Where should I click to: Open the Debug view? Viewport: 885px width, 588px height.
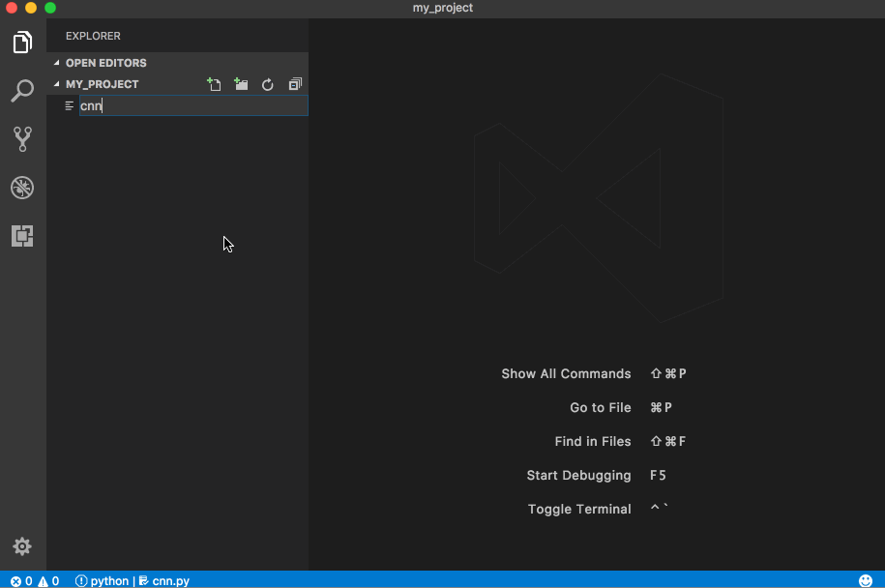(x=22, y=188)
